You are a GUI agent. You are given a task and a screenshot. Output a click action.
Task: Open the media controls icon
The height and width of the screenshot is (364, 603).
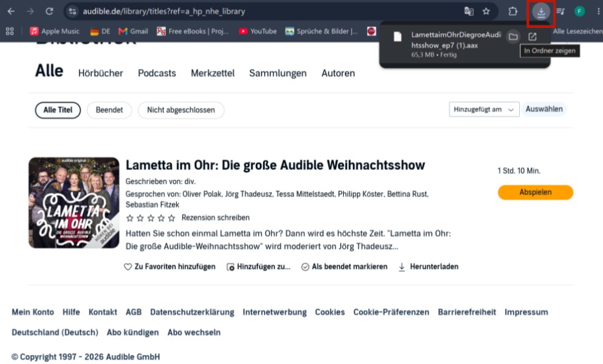(x=560, y=12)
